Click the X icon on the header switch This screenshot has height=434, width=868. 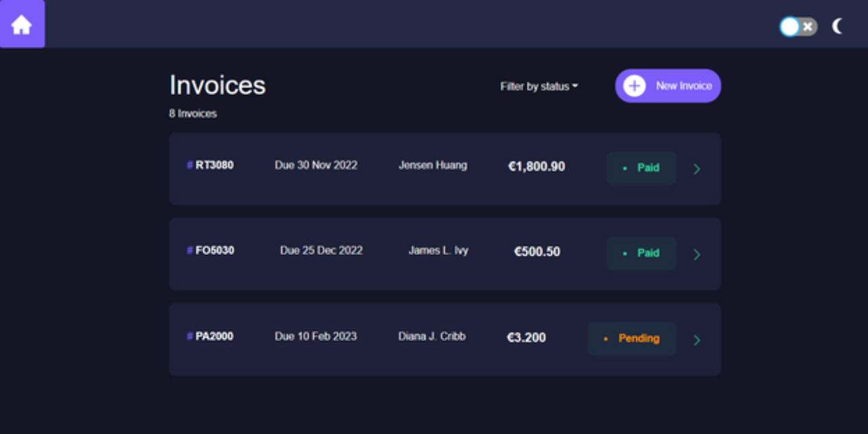(807, 26)
